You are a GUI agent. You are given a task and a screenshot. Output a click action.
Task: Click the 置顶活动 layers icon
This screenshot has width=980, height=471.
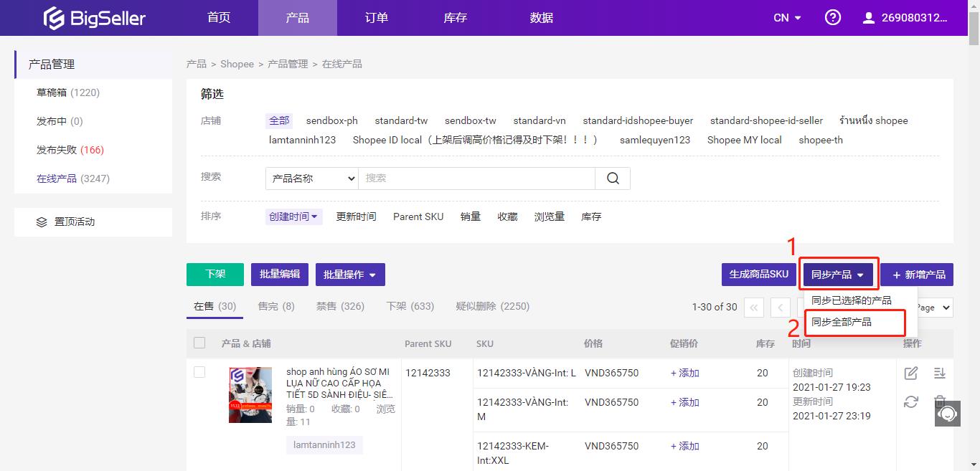click(x=42, y=222)
